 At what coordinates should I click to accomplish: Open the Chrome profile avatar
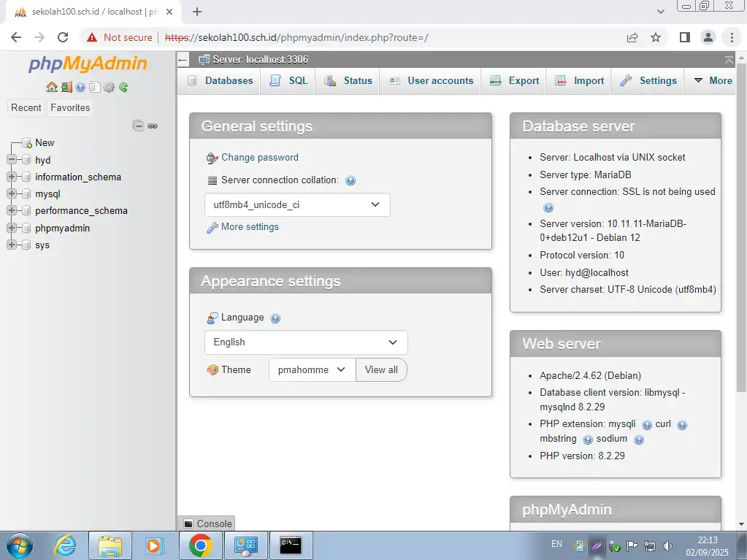point(708,38)
